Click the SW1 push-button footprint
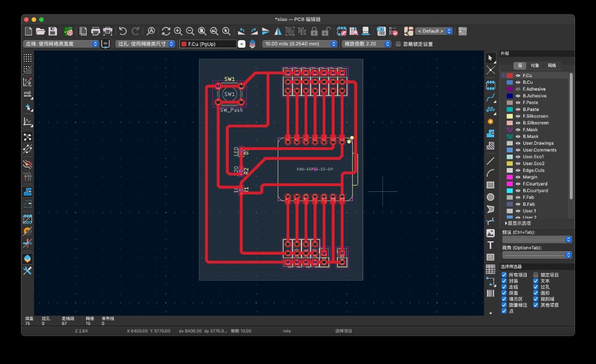 point(229,94)
